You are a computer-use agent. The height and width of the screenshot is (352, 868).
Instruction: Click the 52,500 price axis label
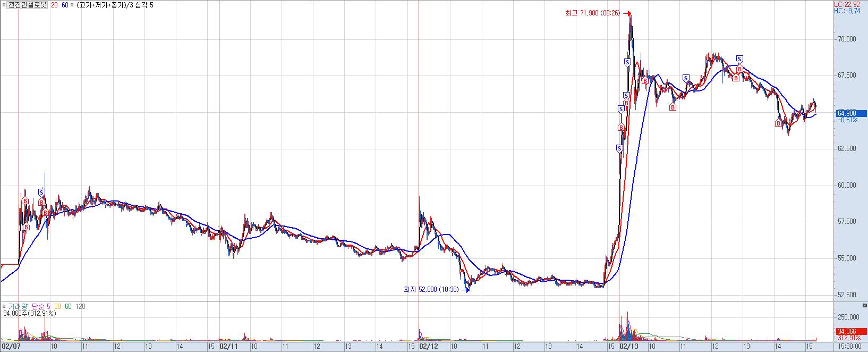tap(847, 295)
